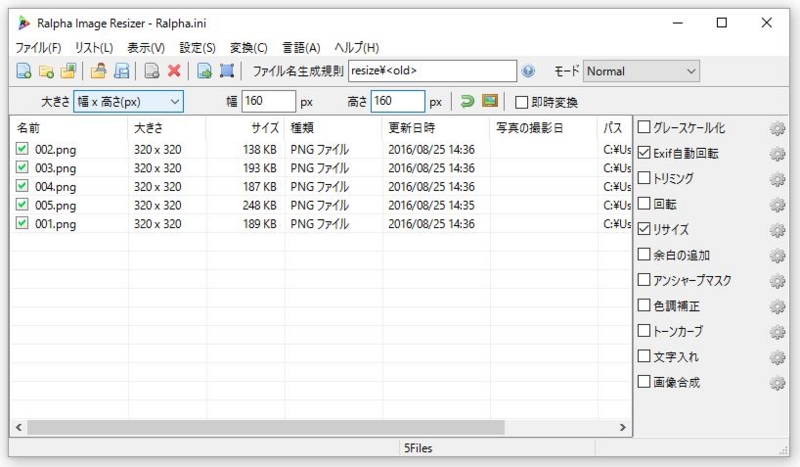The image size is (800, 467).
Task: Open the 大きさ 幅 x 高さ(px) dropdown
Action: (129, 102)
